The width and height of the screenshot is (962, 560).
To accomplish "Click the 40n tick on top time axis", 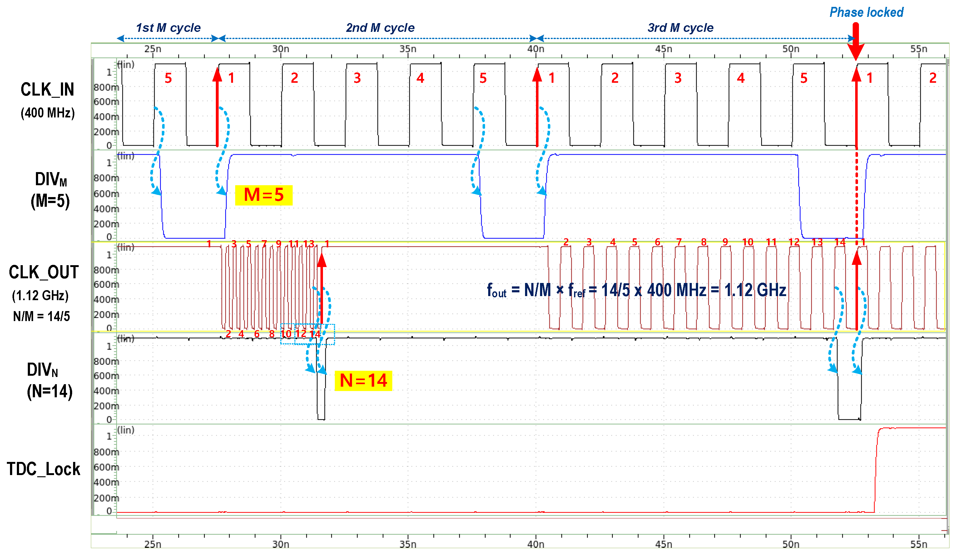I will [536, 50].
